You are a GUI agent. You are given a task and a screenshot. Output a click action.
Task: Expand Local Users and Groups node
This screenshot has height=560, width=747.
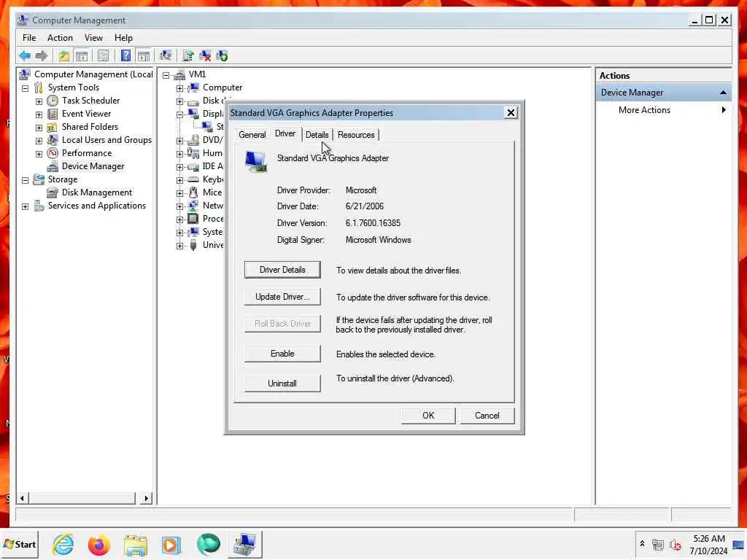pos(39,141)
